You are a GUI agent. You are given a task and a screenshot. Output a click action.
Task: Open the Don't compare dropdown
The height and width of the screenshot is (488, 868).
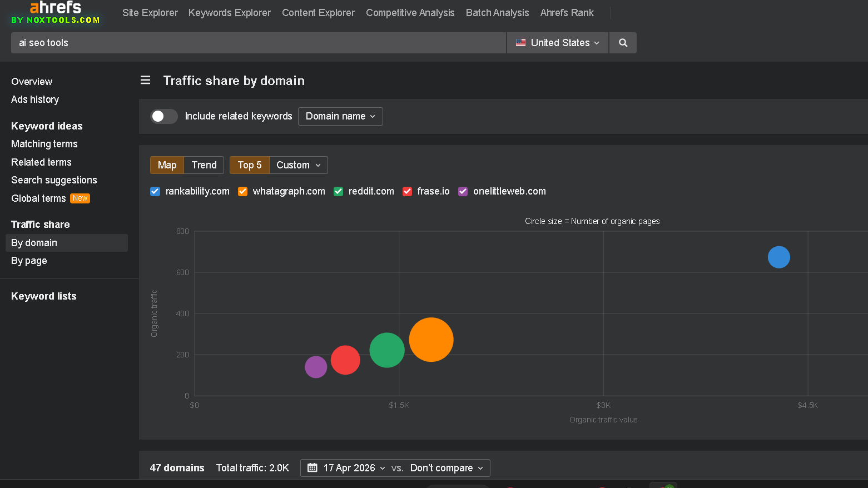[447, 468]
